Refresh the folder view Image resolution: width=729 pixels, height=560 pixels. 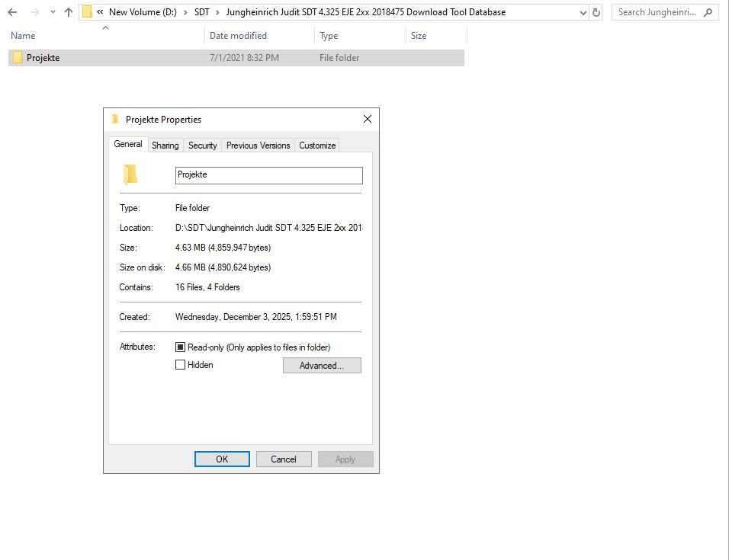[596, 13]
